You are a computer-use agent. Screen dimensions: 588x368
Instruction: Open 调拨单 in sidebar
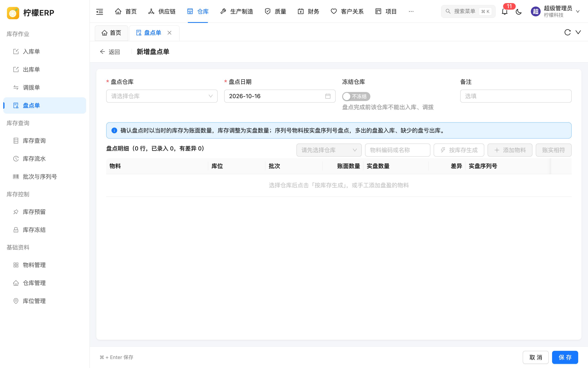point(45,88)
